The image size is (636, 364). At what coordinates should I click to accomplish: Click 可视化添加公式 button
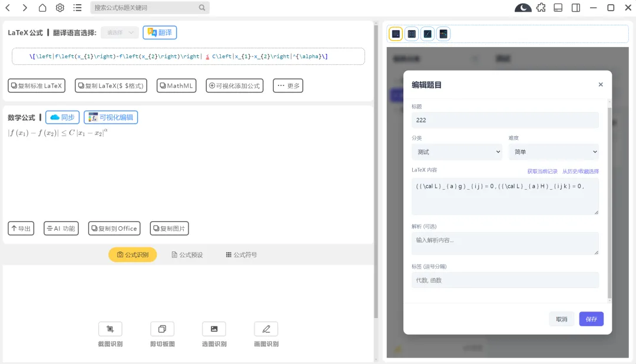point(234,85)
